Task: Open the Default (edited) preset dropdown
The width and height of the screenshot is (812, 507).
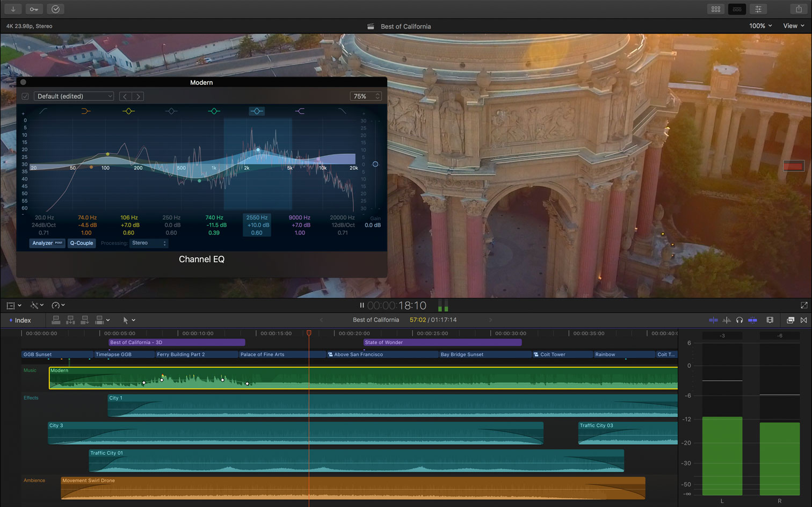Action: 74,97
